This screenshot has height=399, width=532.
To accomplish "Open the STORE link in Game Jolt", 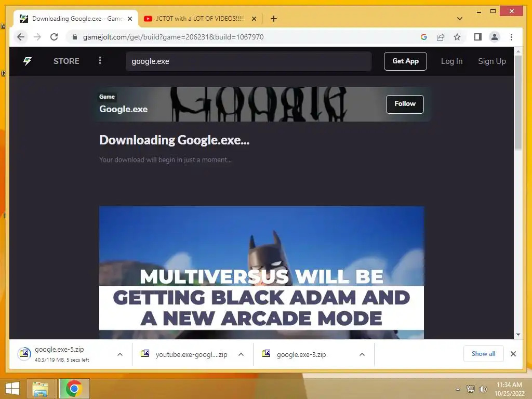I will click(66, 61).
